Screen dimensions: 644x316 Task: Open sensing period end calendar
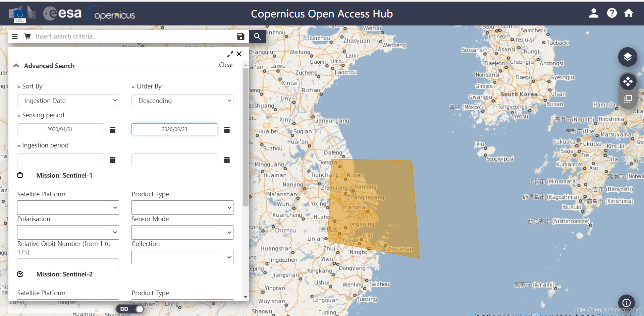[x=227, y=130]
